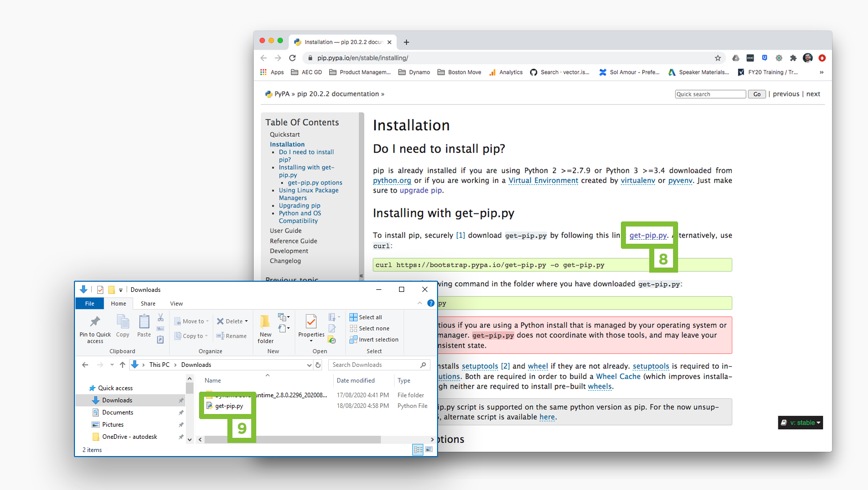Open Explorer help question mark icon
The height and width of the screenshot is (490, 868).
[431, 303]
